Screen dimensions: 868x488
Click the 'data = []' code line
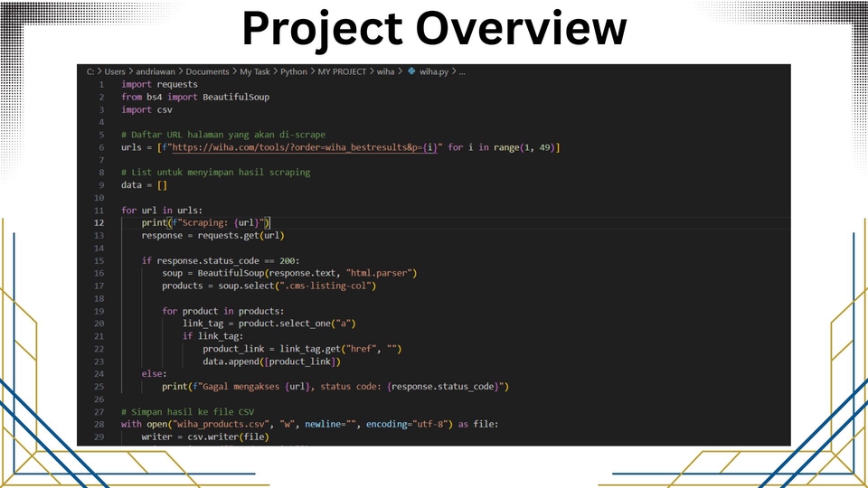click(145, 185)
